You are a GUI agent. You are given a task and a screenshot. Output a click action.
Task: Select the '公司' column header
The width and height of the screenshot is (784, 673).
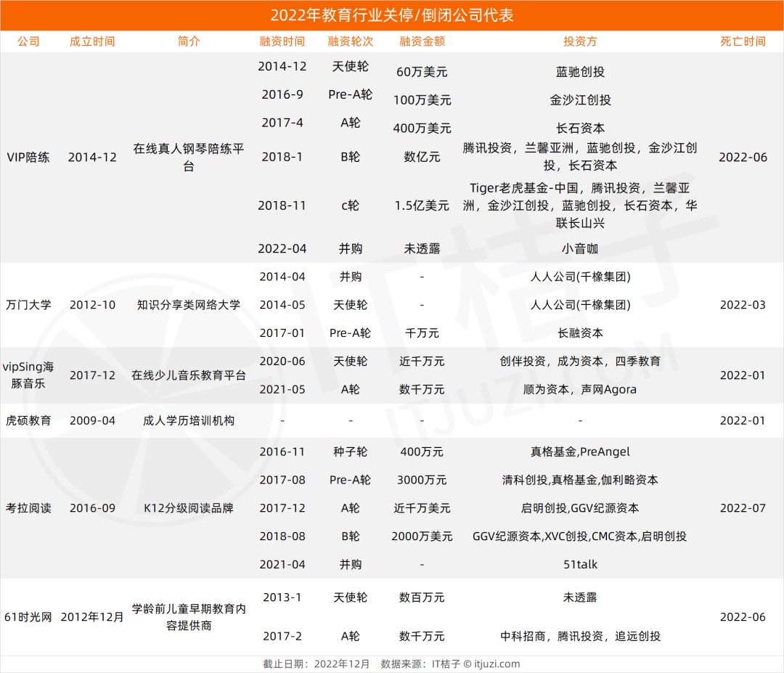(28, 41)
